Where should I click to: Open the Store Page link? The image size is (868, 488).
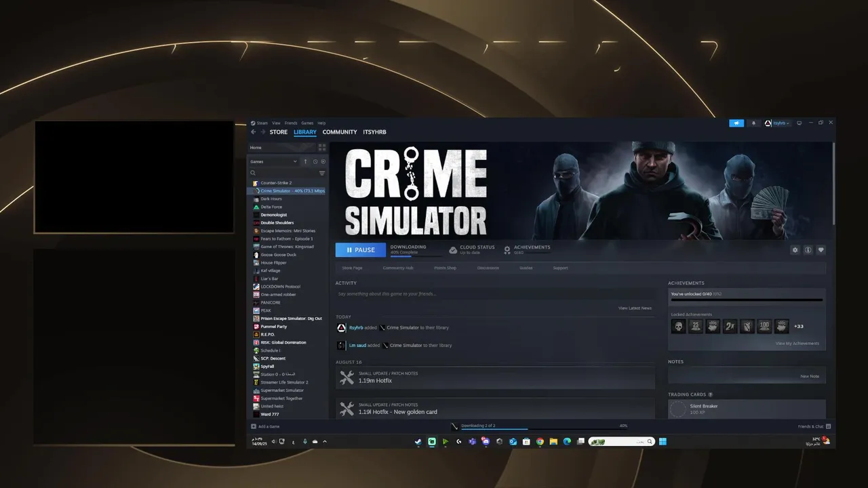click(352, 268)
